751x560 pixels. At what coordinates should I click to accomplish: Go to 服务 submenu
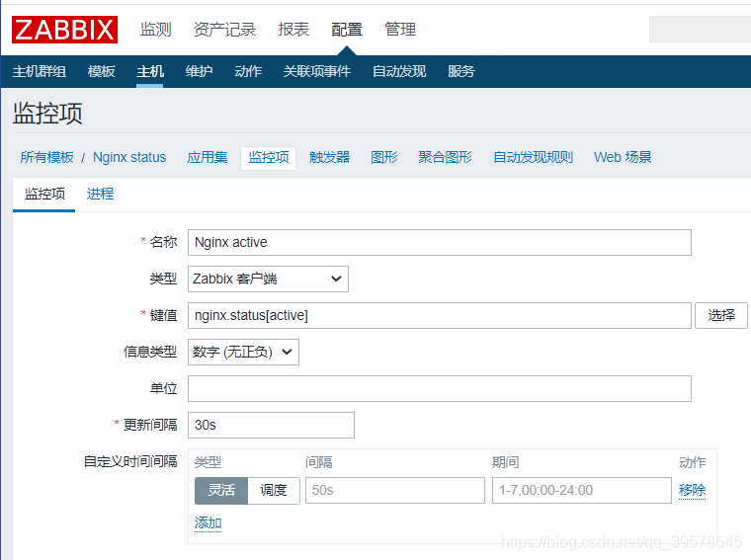pos(461,71)
